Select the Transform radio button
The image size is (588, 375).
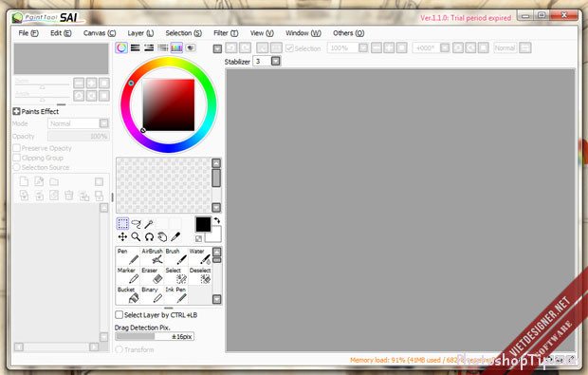point(119,349)
